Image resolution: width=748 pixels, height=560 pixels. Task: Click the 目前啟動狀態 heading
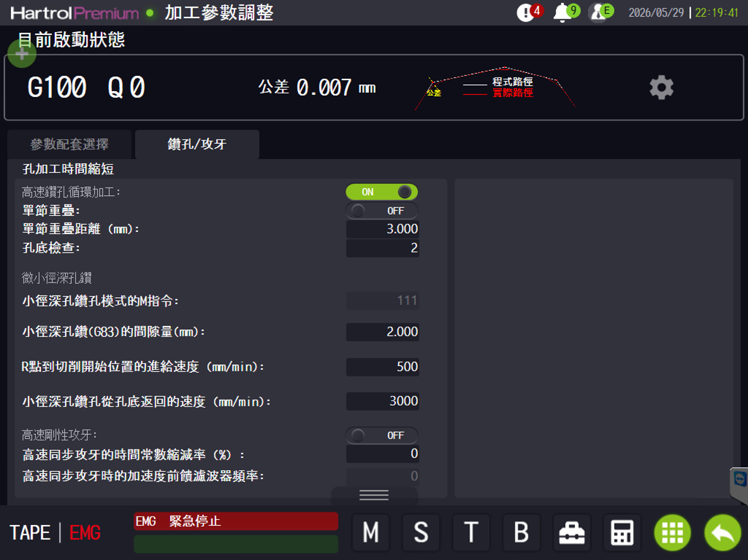pos(71,40)
